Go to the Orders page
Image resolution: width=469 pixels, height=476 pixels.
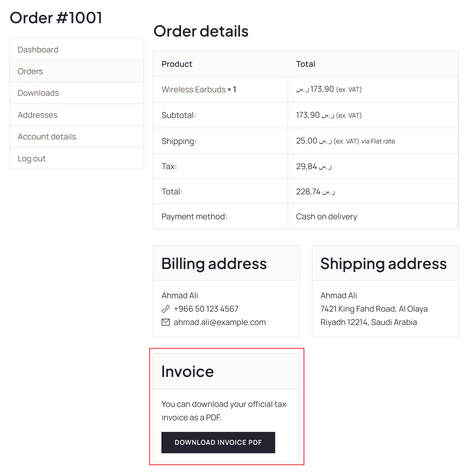click(x=30, y=71)
